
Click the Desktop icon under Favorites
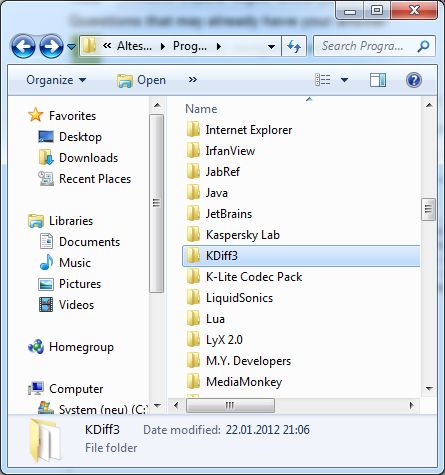pyautogui.click(x=46, y=137)
